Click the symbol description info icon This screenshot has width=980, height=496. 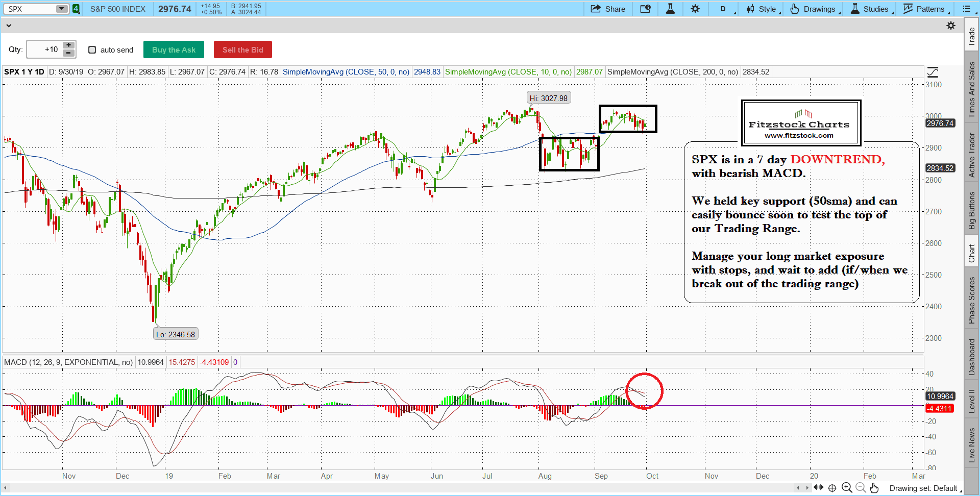[645, 9]
